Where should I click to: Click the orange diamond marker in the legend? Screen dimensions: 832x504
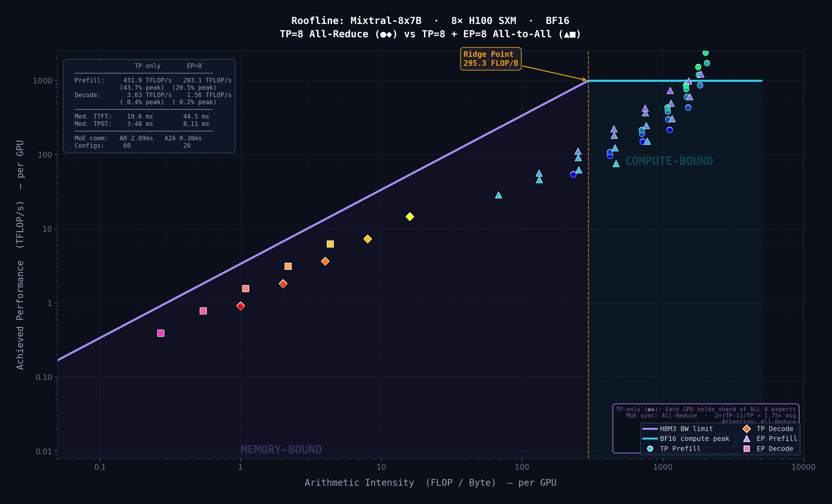pos(747,429)
